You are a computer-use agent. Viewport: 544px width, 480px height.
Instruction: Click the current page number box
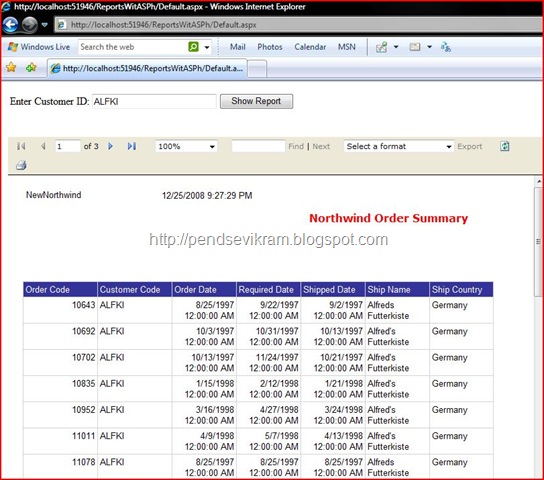(67, 146)
